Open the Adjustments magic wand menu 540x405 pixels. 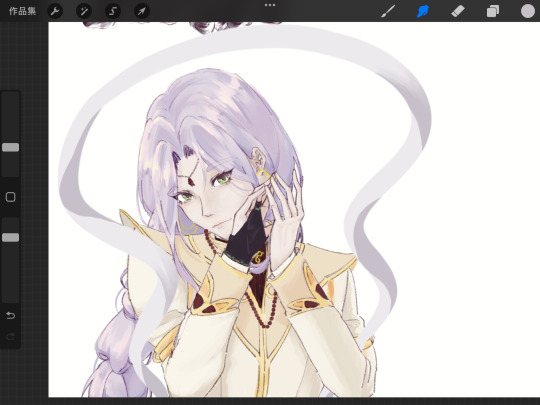click(84, 11)
